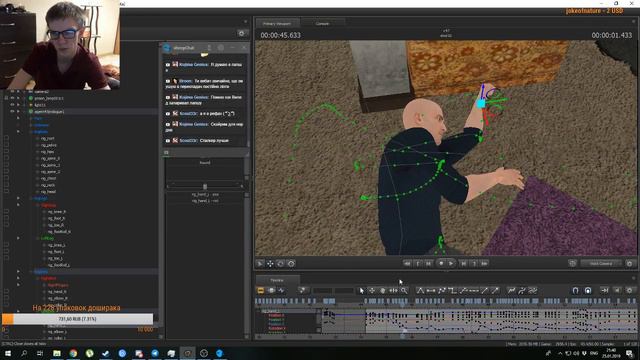This screenshot has height=360, width=640.
Task: Jump to first frame button
Action: (x=407, y=264)
